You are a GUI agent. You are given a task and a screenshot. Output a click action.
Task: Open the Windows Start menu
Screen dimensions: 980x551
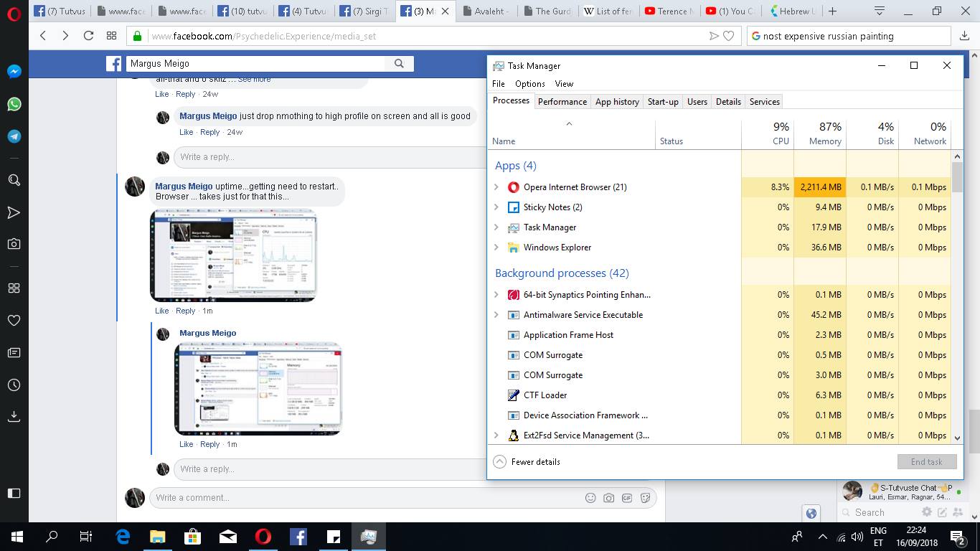point(17,537)
